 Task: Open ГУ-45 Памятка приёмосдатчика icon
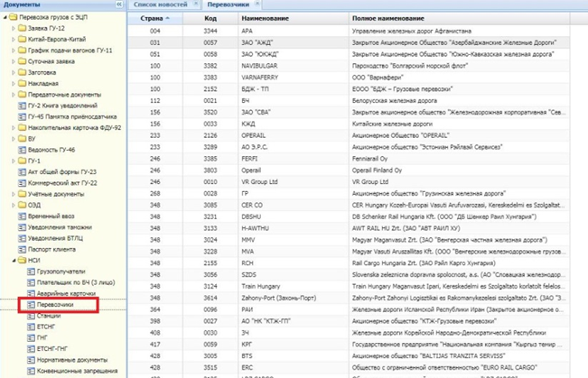point(22,116)
